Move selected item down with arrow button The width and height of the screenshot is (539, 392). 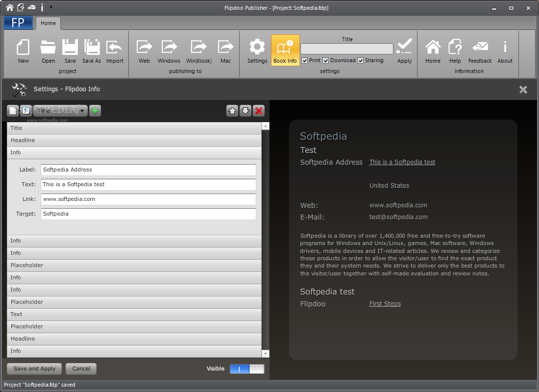click(x=245, y=111)
